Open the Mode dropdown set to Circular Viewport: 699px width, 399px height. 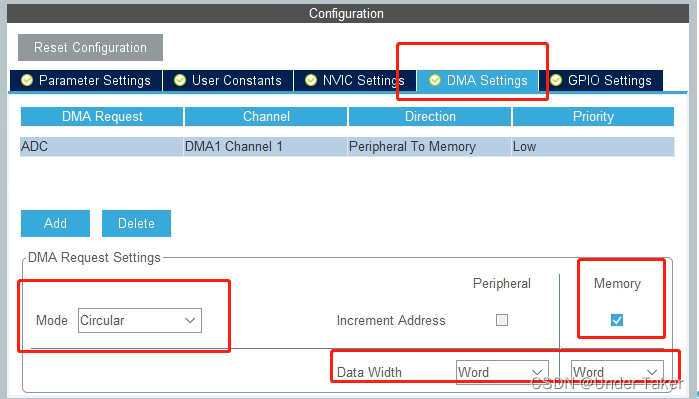click(140, 321)
